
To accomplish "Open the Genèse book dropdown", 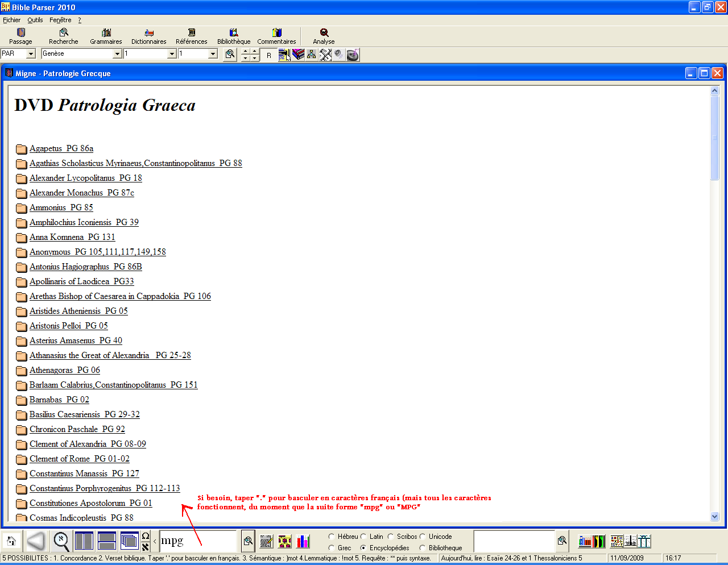I will point(117,53).
